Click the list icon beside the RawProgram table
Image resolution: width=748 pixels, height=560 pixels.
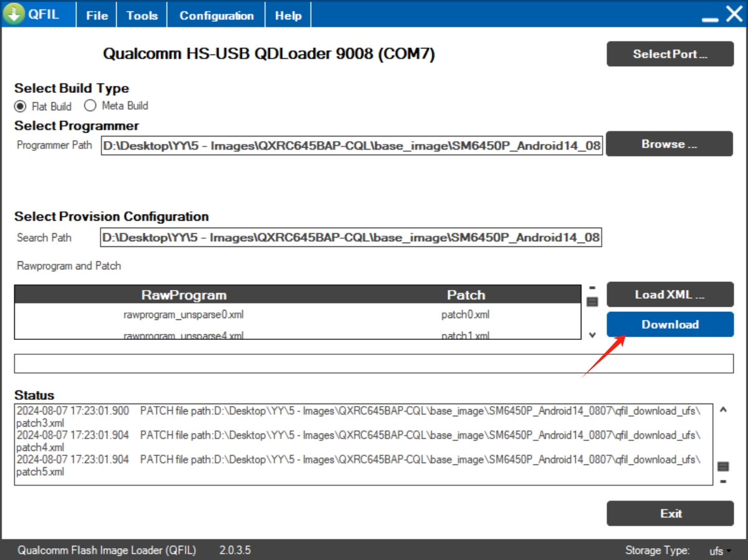click(592, 302)
